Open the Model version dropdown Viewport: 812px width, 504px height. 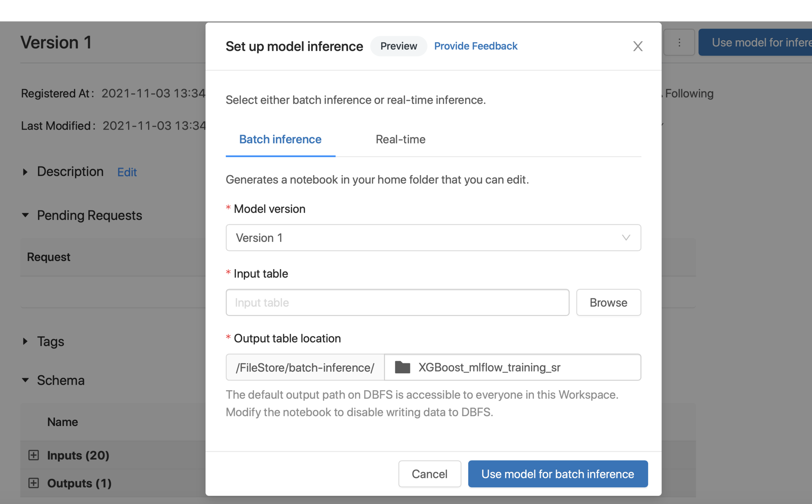tap(433, 238)
